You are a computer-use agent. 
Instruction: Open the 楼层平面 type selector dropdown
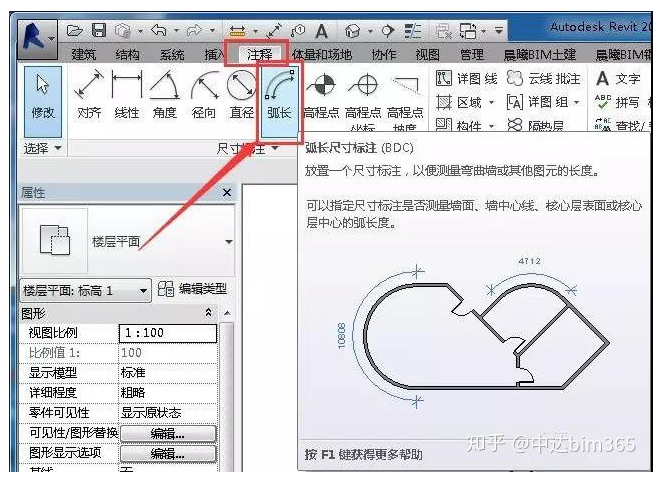(x=228, y=241)
